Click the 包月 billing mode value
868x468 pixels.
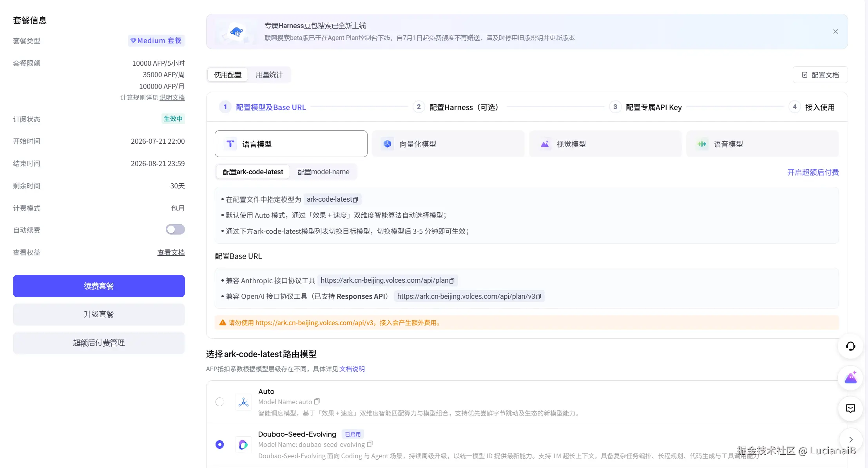[x=178, y=208]
